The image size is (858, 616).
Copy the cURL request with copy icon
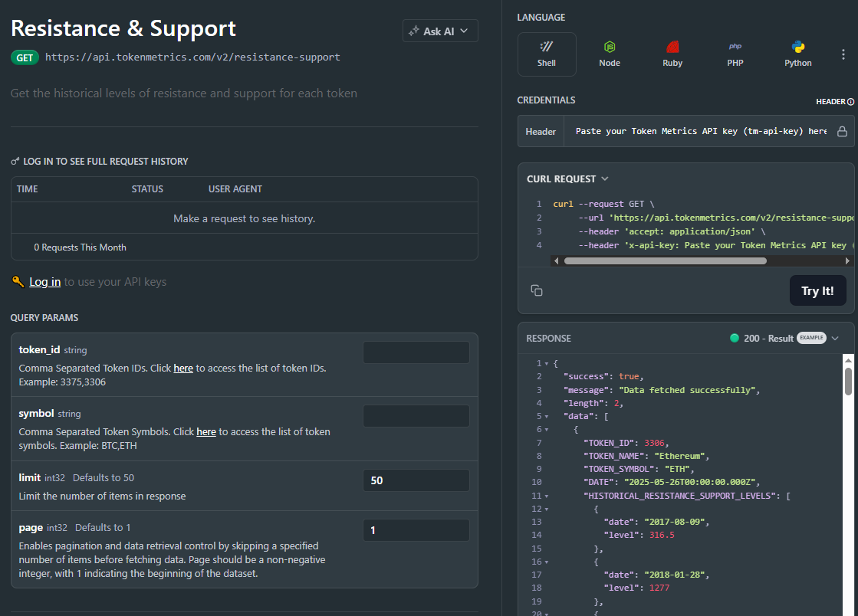pyautogui.click(x=537, y=290)
